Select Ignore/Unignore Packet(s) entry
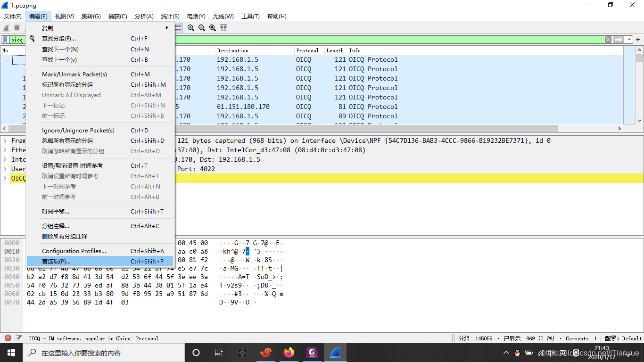Image resolution: width=644 pixels, height=362 pixels. tap(100, 130)
